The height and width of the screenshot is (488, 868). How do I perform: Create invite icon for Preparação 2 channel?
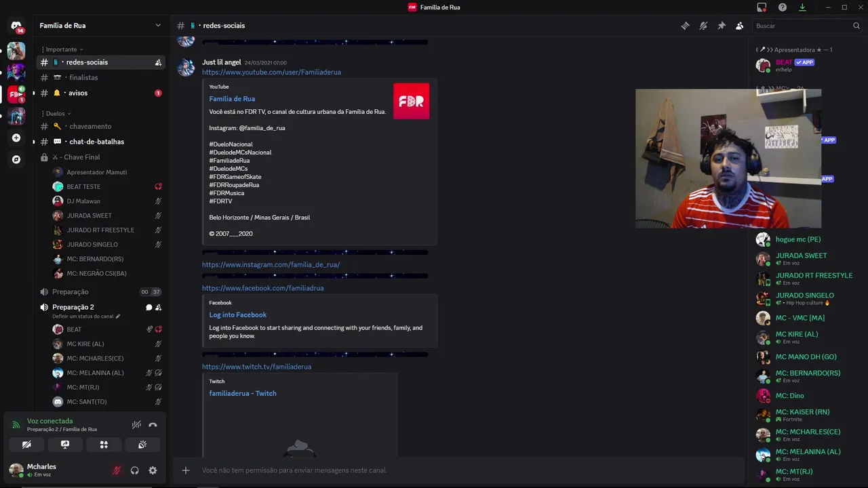point(158,307)
